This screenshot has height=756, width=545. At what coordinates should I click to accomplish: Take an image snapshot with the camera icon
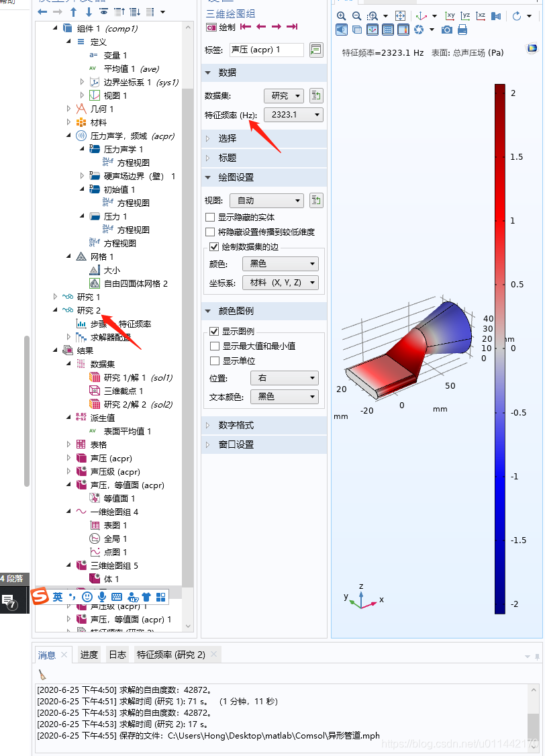(x=447, y=30)
